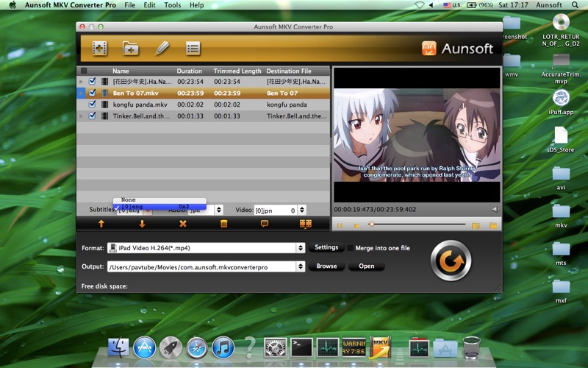Click the Browse button
The height and width of the screenshot is (368, 588).
pos(326,266)
